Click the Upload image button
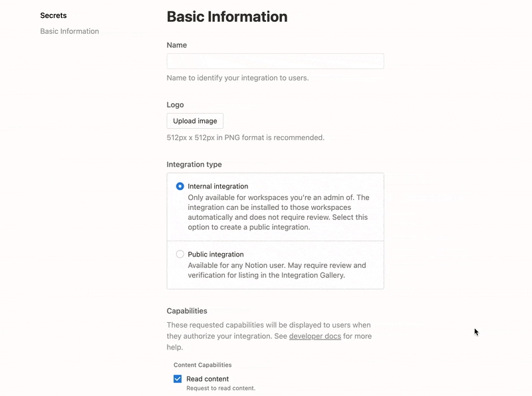The height and width of the screenshot is (396, 532). 195,121
